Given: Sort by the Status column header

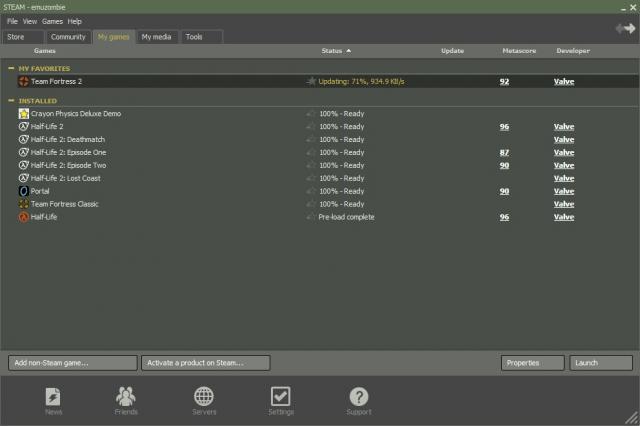Looking at the screenshot, I should (336, 51).
